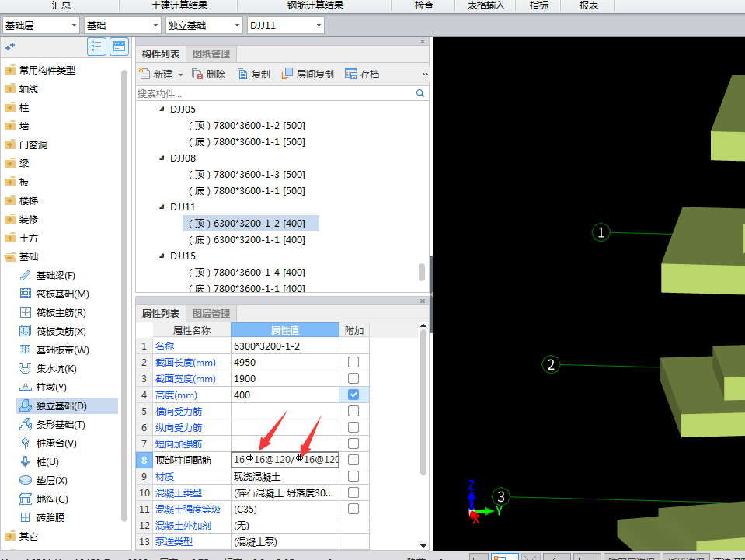Collapse the DJJ15 tree node

(x=162, y=256)
